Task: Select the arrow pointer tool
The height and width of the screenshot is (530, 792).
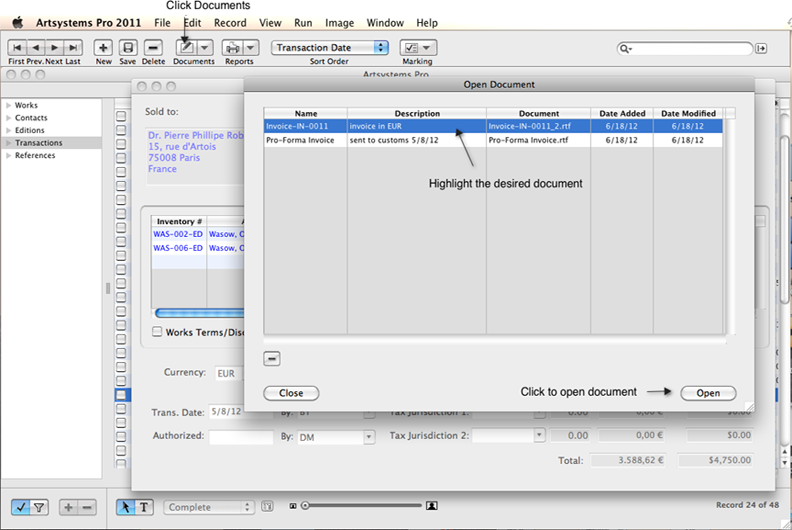Action: tap(126, 507)
